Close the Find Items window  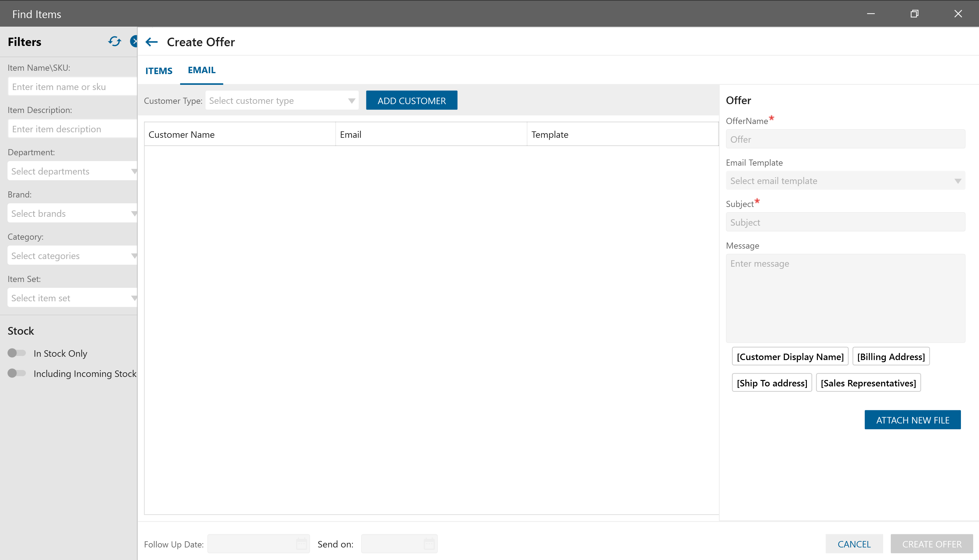[958, 14]
